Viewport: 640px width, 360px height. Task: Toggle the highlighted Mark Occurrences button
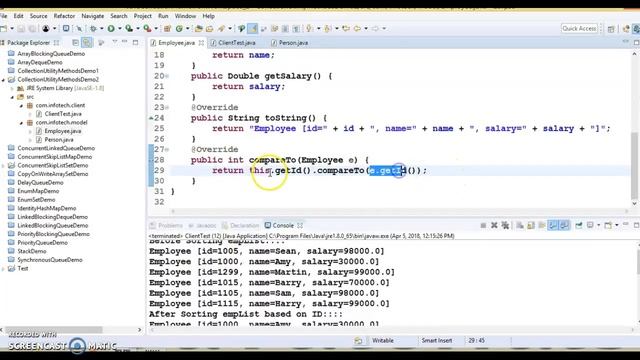click(x=253, y=29)
